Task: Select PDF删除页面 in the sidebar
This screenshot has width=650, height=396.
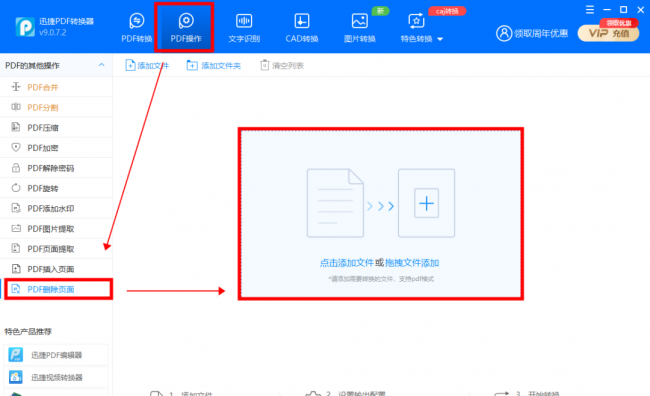Action: pos(56,289)
